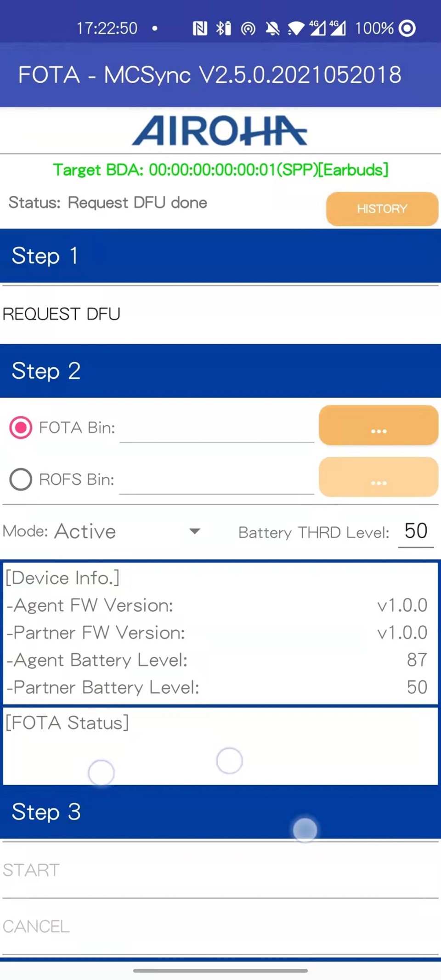The height and width of the screenshot is (980, 441).
Task: Tap REQUEST DFU under Step 1
Action: pos(62,314)
